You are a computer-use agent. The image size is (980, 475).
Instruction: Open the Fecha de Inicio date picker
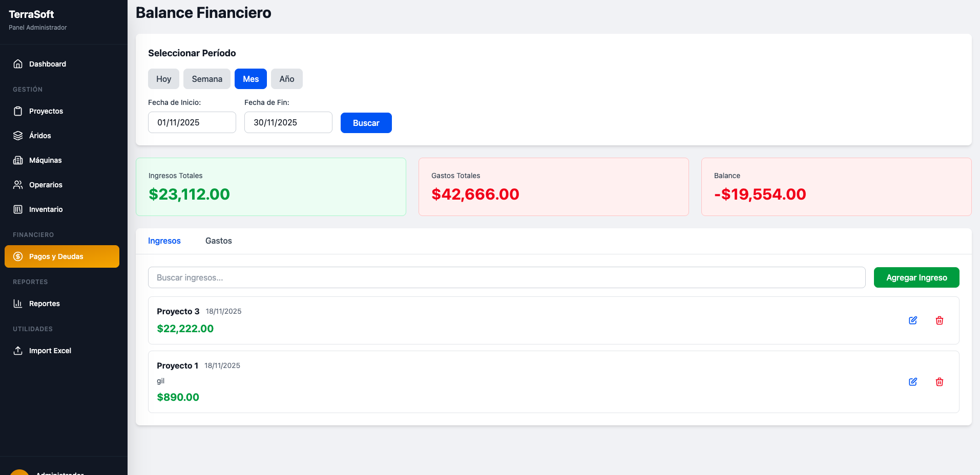tap(192, 122)
